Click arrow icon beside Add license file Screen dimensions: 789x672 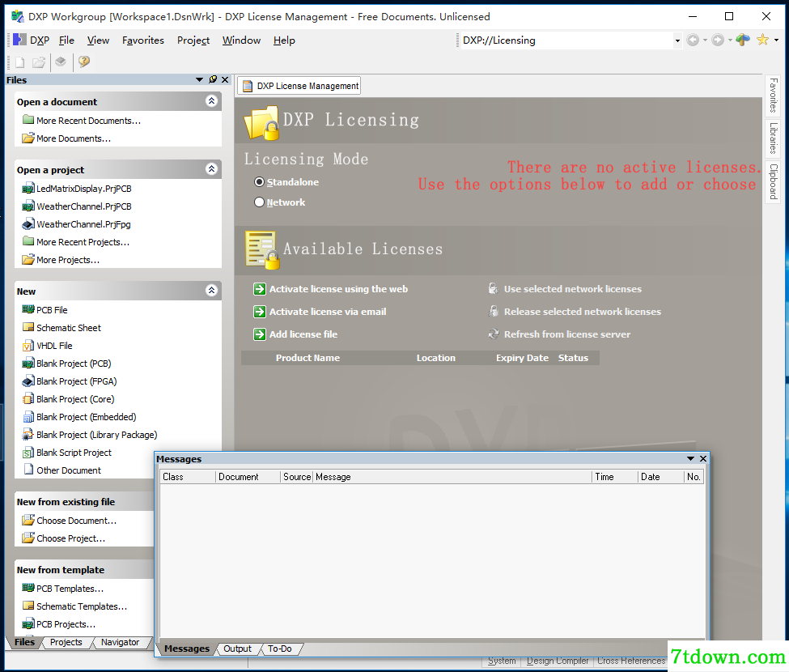point(259,334)
